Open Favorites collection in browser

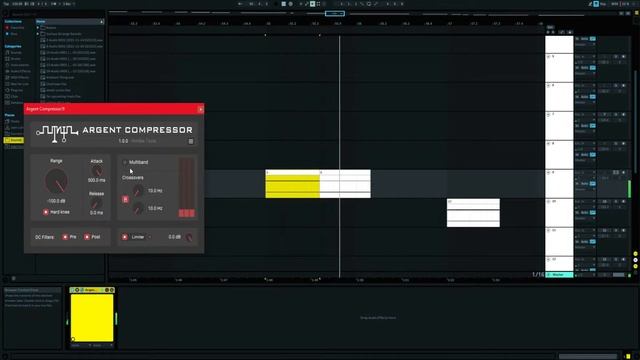pyautogui.click(x=16, y=28)
